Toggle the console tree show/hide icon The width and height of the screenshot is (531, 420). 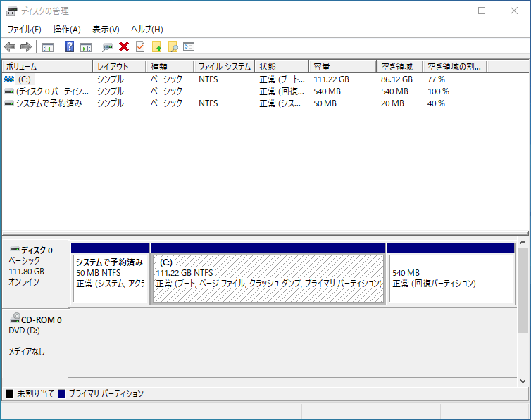pyautogui.click(x=48, y=47)
